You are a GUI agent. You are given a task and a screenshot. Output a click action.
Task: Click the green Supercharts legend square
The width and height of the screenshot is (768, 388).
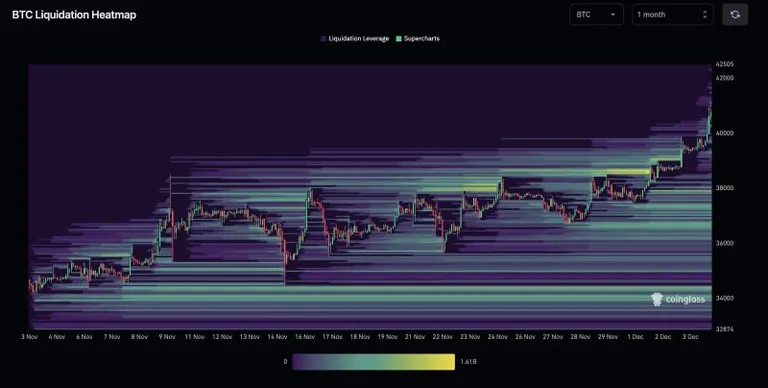[x=399, y=39]
